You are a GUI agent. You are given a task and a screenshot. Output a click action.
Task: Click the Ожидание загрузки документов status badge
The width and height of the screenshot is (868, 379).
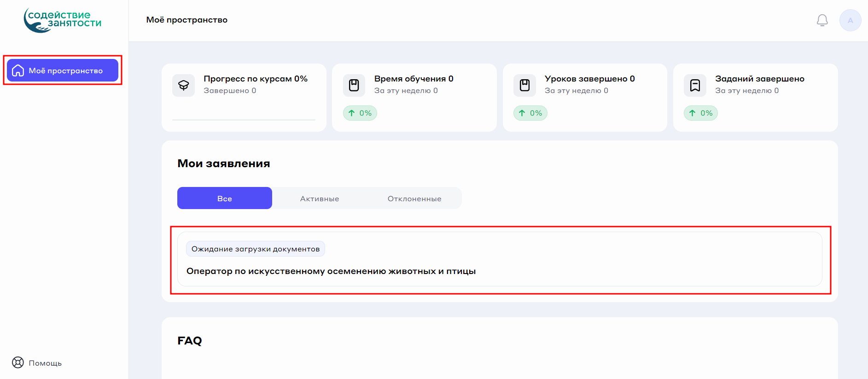tap(256, 249)
